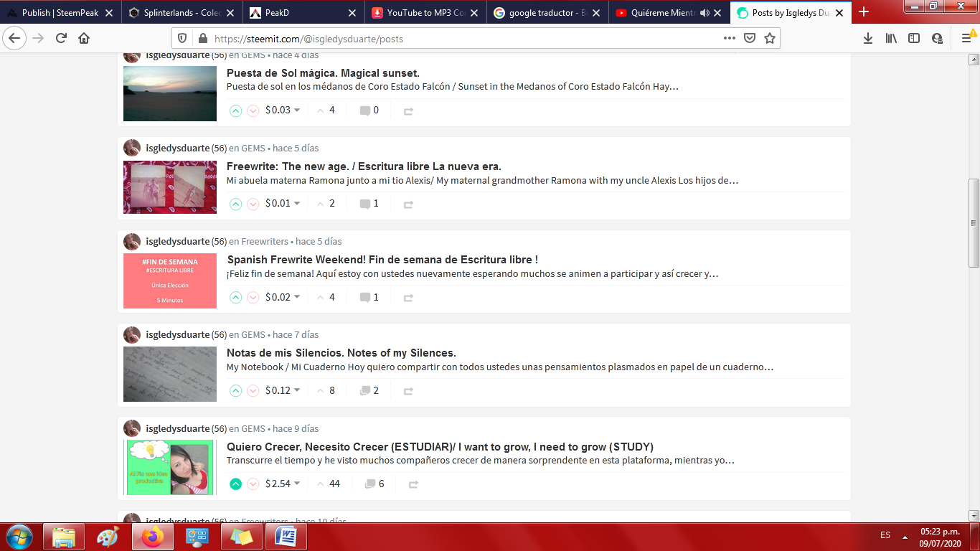Open post Notas de mis Silencios
This screenshot has height=551, width=980.
click(x=341, y=353)
